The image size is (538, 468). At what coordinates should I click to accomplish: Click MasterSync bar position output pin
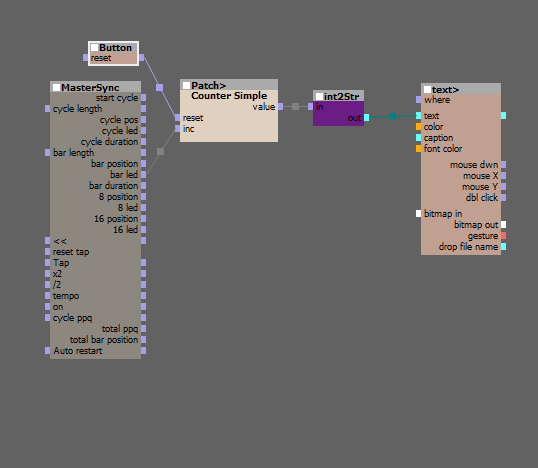coord(143,164)
